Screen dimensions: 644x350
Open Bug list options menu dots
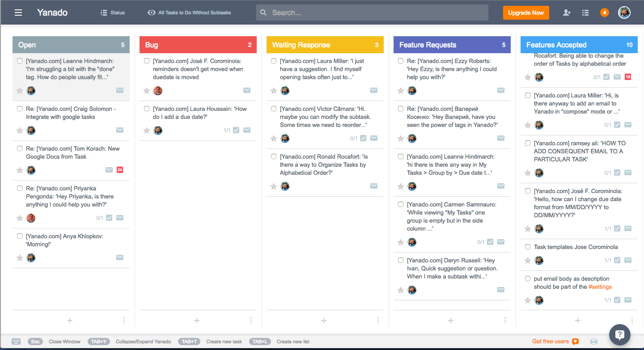(251, 320)
